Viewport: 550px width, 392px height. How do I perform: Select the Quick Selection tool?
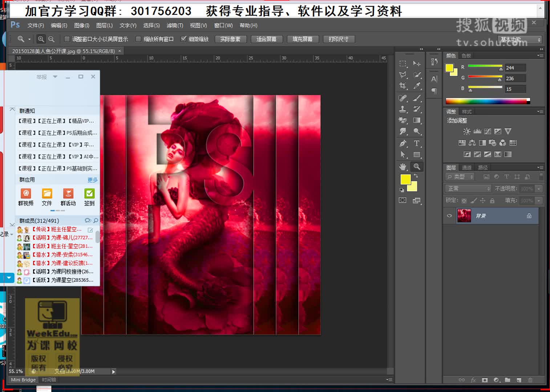pos(417,75)
